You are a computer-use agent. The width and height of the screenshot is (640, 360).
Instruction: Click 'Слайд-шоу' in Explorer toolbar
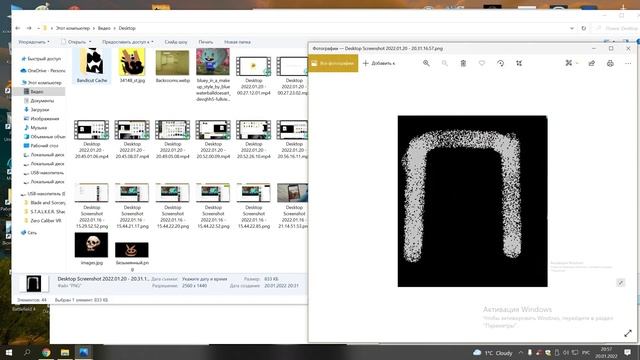click(176, 42)
